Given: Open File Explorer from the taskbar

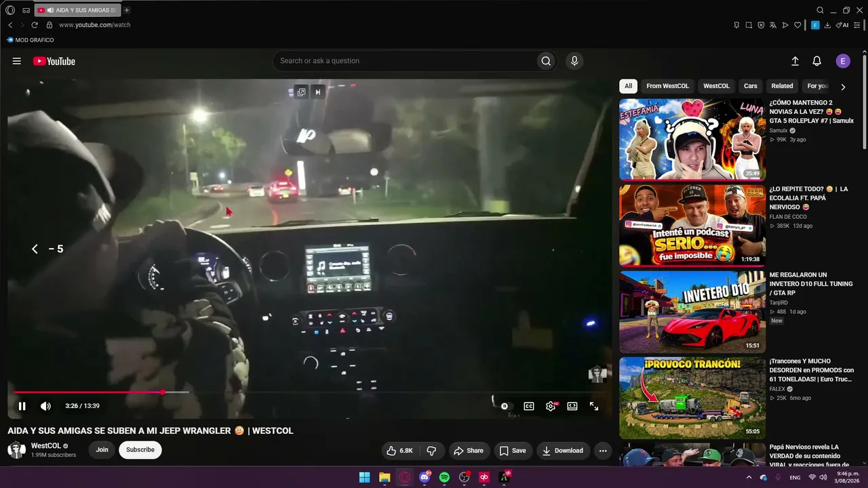Looking at the screenshot, I should (x=384, y=477).
